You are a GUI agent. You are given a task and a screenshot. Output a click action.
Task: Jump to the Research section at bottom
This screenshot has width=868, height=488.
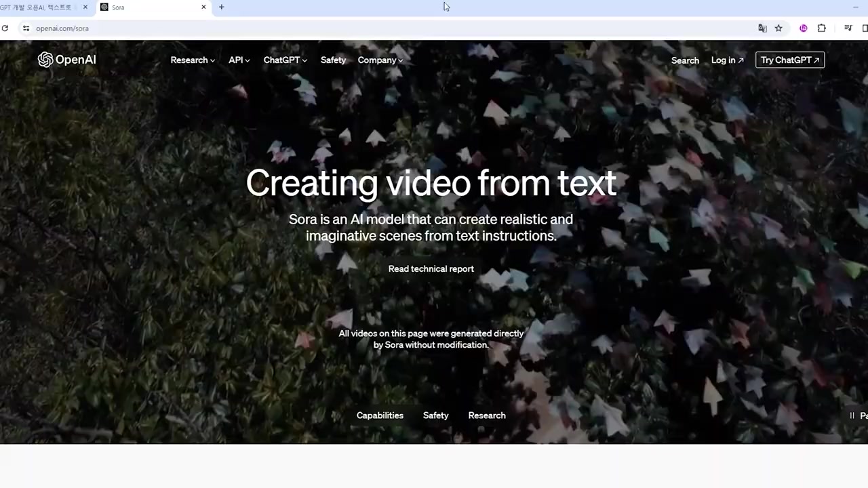pos(487,415)
